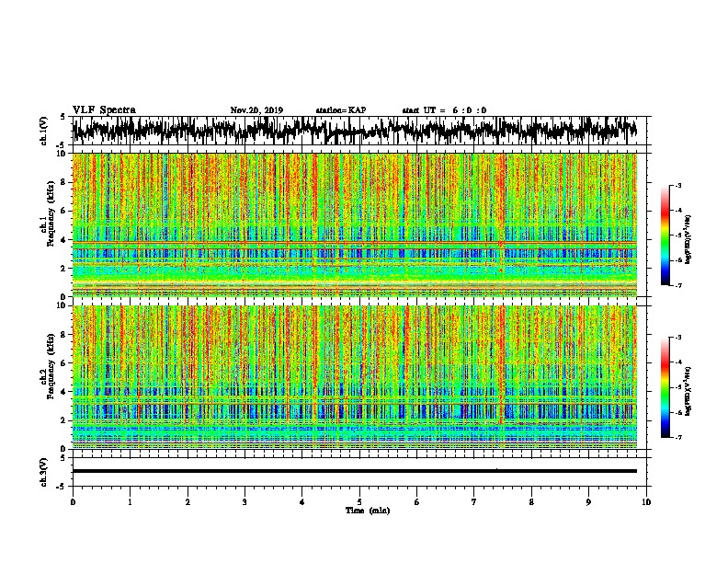The height and width of the screenshot is (563, 728).
Task: Click time axis tick label "5"
Action: (359, 502)
